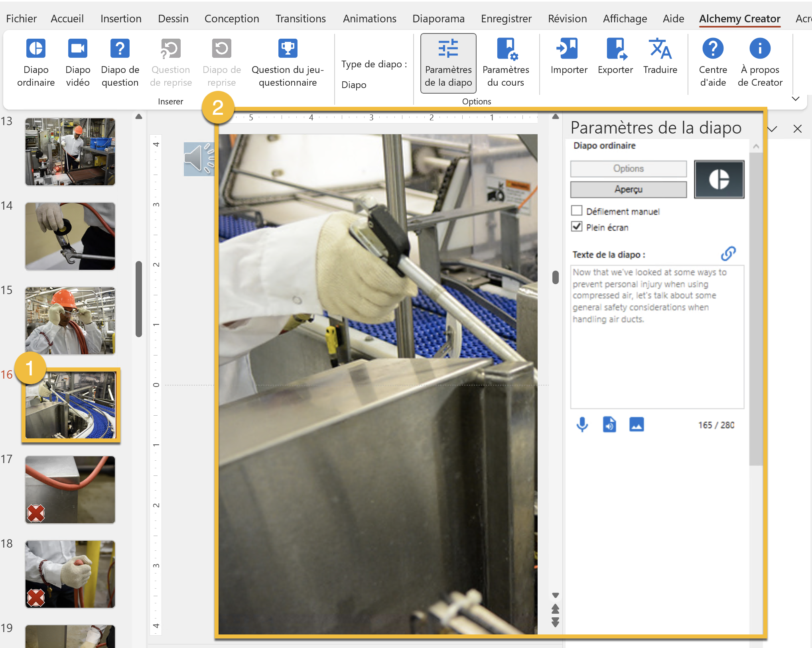Click the image icon below slide text

pyautogui.click(x=637, y=424)
